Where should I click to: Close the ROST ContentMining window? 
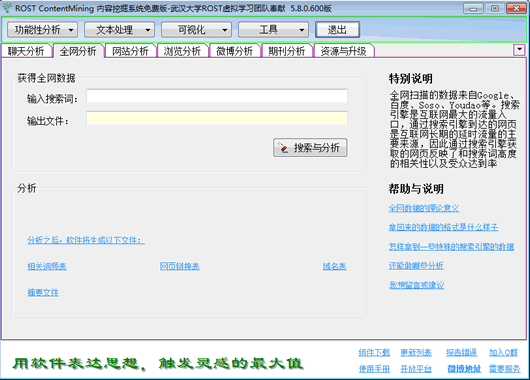[x=516, y=8]
